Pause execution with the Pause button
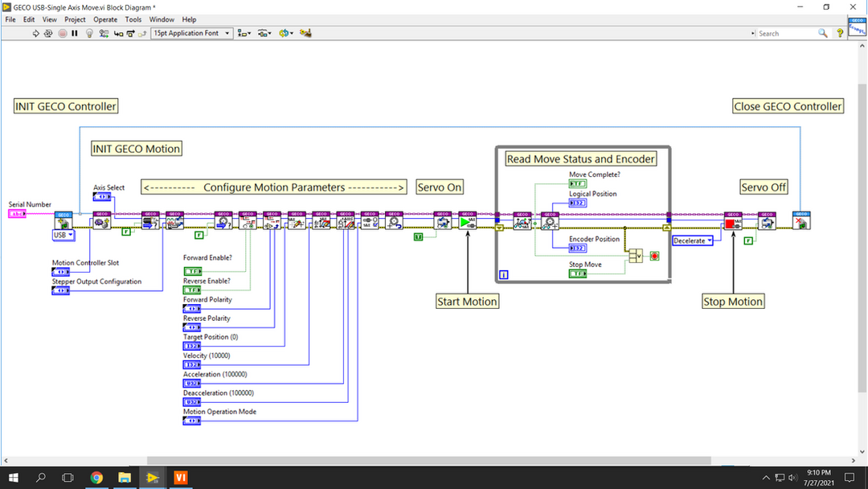868x489 pixels. (x=75, y=34)
